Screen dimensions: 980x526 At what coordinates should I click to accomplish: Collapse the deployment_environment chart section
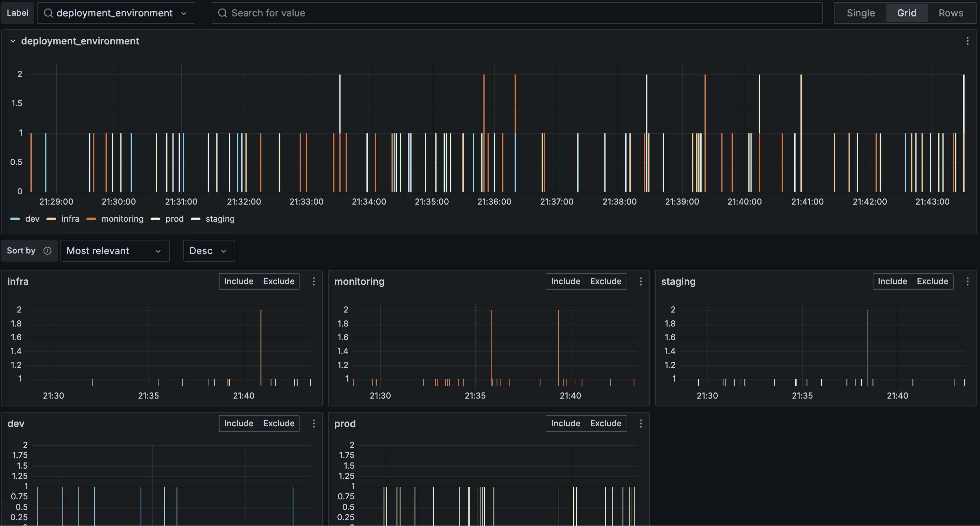point(13,41)
